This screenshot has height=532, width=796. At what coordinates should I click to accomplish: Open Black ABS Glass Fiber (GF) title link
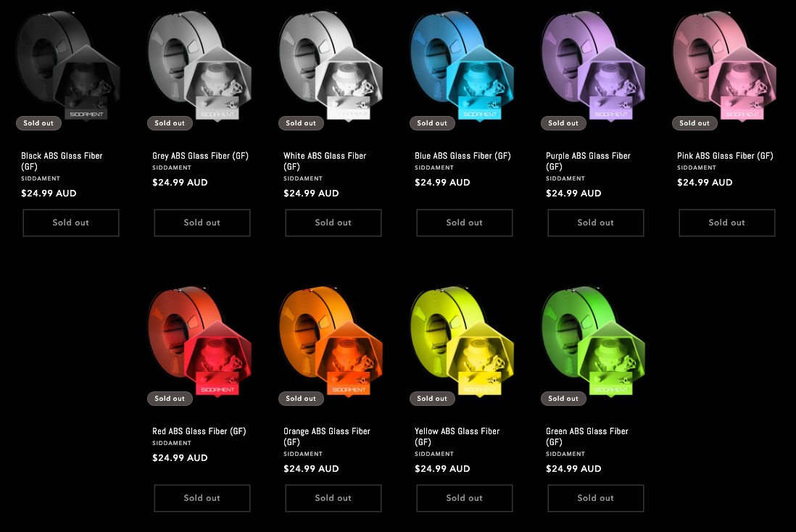click(62, 161)
